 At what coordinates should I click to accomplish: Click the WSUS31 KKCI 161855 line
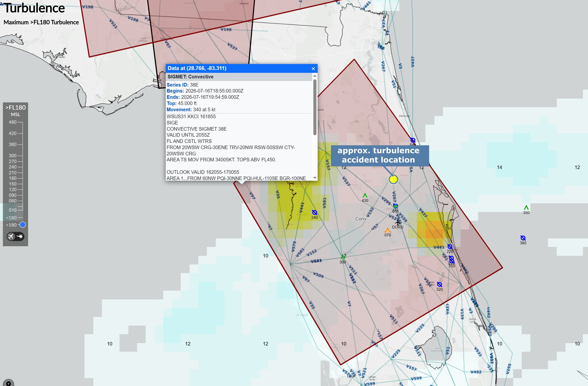[x=191, y=117]
